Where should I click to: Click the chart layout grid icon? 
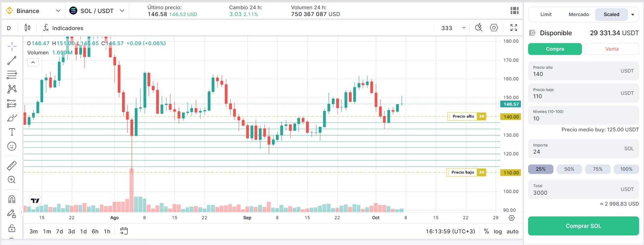[514, 11]
